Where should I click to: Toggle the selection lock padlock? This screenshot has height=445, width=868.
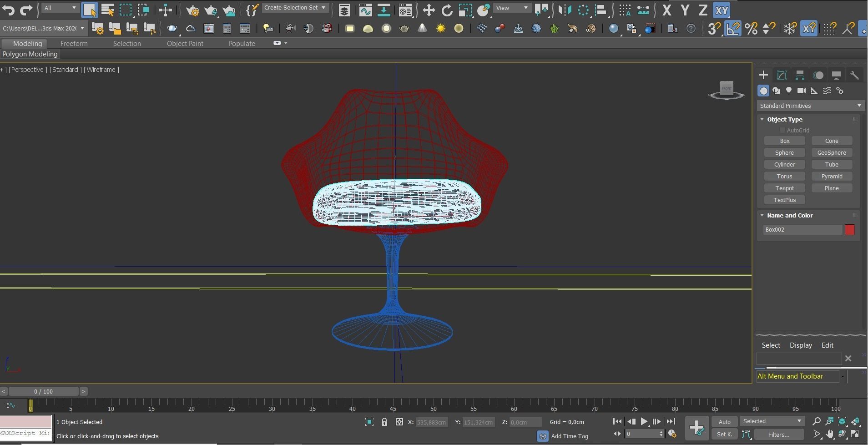click(384, 422)
